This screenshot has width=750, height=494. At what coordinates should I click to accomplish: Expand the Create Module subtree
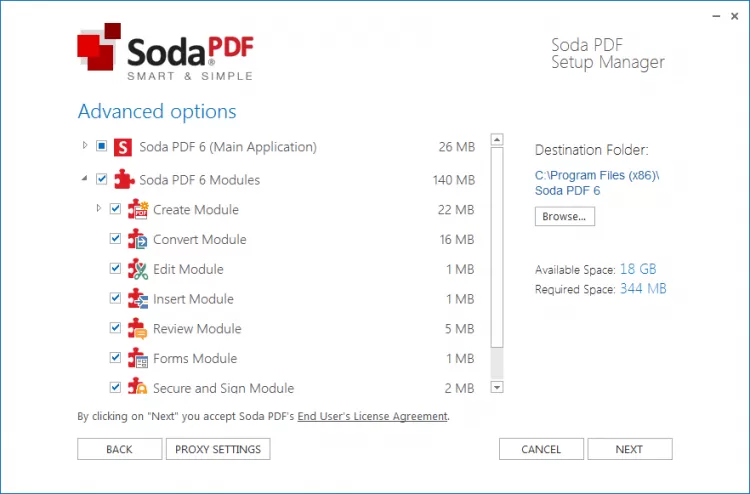(99, 209)
